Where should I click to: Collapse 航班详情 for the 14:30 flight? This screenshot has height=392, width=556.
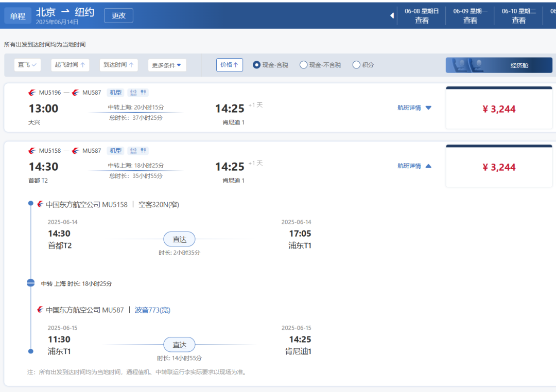pyautogui.click(x=414, y=166)
